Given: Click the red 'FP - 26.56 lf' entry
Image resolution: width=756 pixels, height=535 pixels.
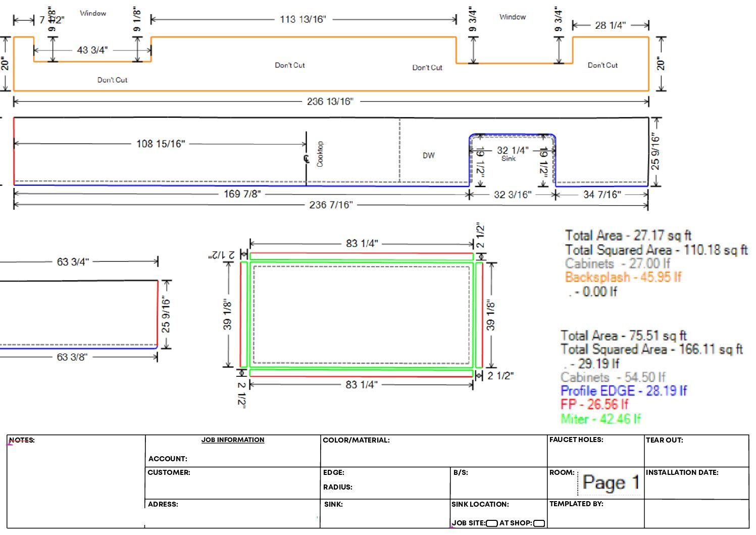Looking at the screenshot, I should click(594, 404).
